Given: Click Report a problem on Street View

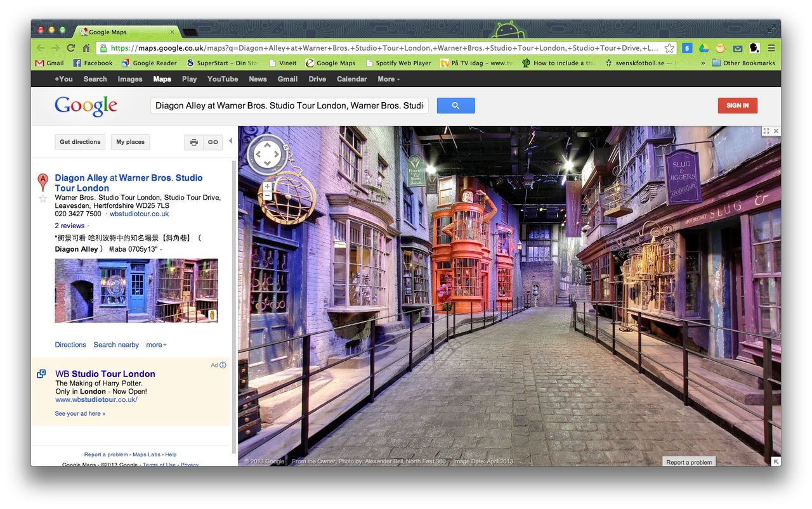Looking at the screenshot, I should [x=689, y=462].
